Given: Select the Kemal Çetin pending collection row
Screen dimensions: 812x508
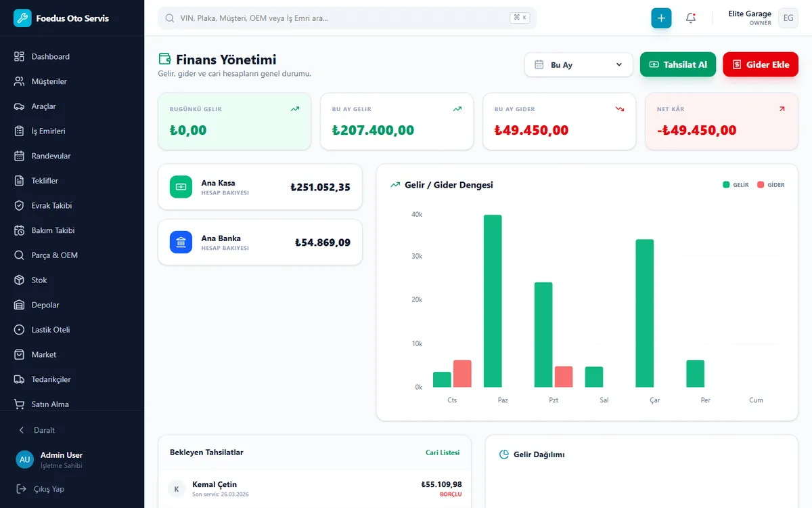Looking at the screenshot, I should pyautogui.click(x=315, y=488).
